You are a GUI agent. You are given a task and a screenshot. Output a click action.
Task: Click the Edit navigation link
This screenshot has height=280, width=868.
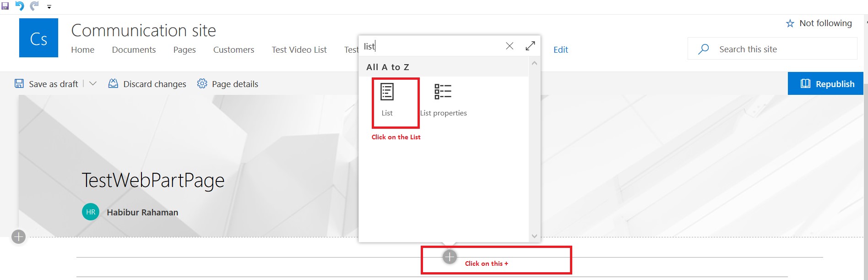[561, 49]
